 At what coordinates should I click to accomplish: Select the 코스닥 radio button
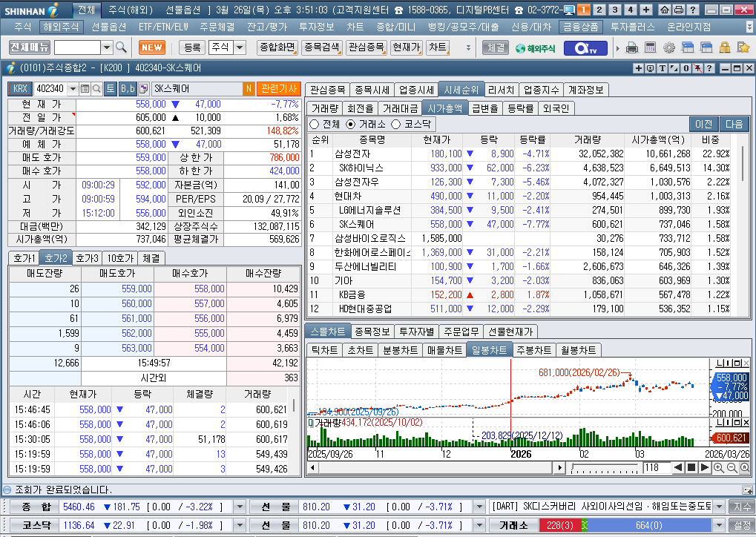[x=396, y=125]
